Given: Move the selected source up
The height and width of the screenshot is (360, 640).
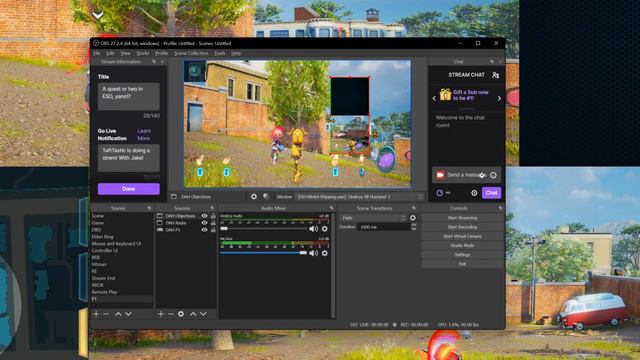Looking at the screenshot, I should 193,314.
